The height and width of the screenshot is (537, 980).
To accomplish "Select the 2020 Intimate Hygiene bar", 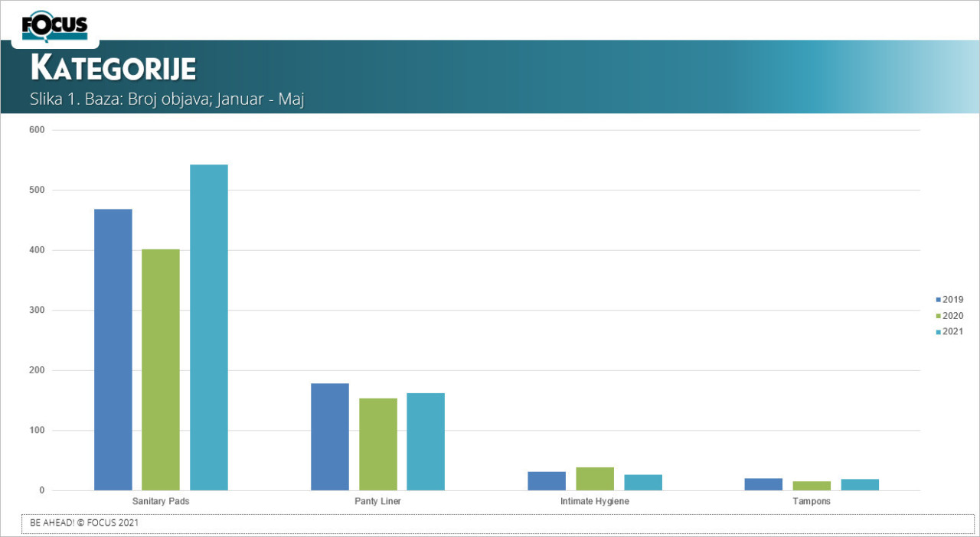I will click(x=595, y=479).
